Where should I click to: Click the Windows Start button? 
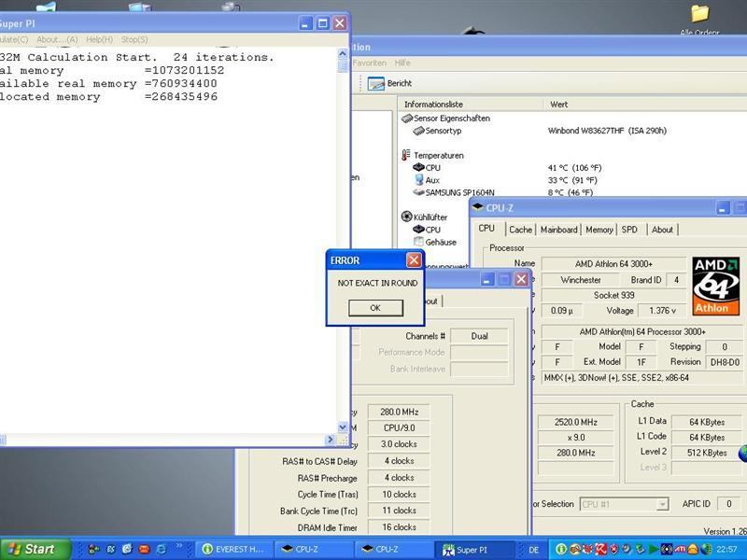pos(35,549)
